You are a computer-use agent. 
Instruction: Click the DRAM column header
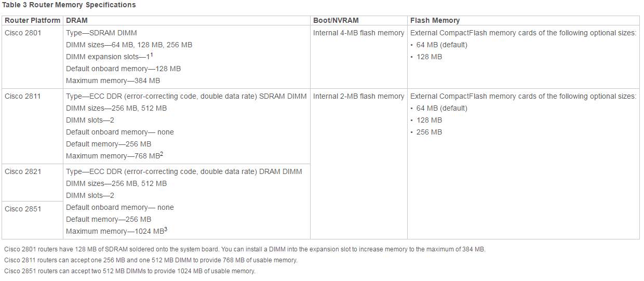tap(77, 20)
